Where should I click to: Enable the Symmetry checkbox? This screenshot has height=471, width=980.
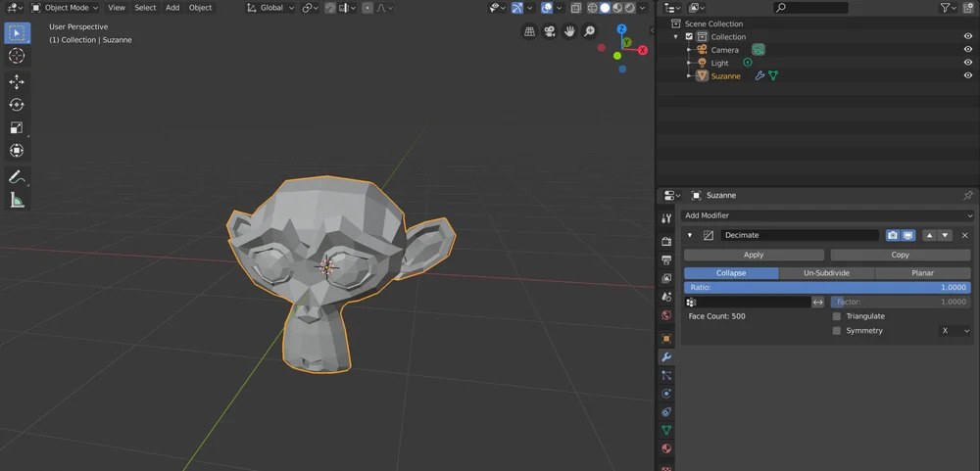tap(836, 331)
